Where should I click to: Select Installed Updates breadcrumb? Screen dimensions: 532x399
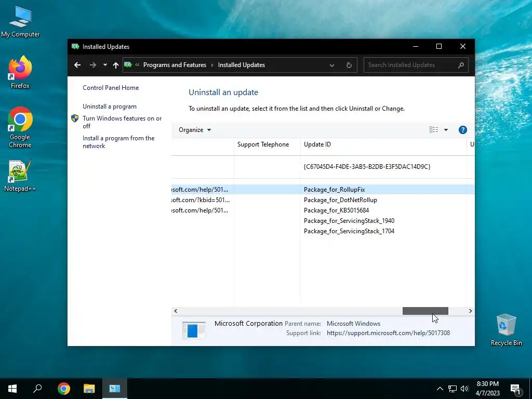point(241,65)
